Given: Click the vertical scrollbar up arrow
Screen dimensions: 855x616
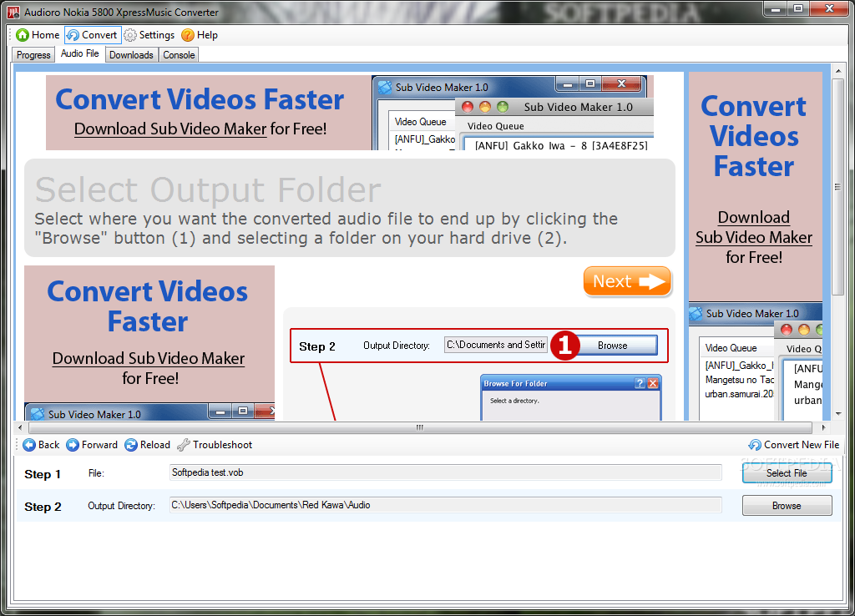Looking at the screenshot, I should pyautogui.click(x=838, y=71).
